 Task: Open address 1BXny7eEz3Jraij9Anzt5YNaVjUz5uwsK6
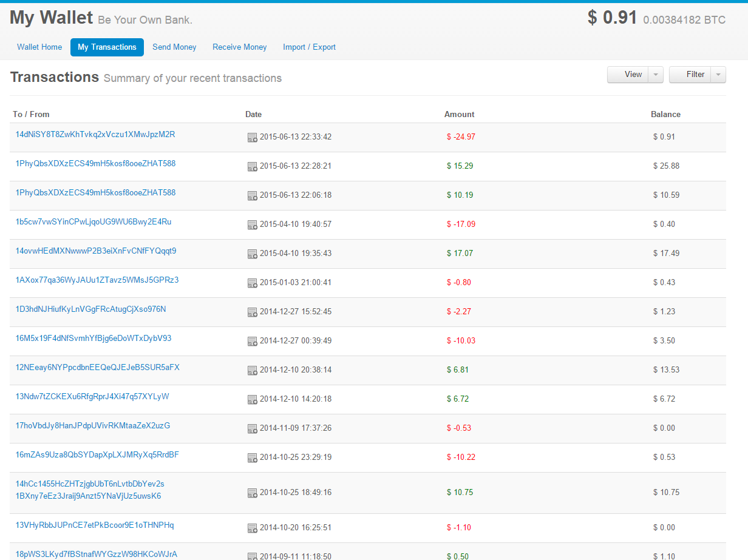click(88, 496)
